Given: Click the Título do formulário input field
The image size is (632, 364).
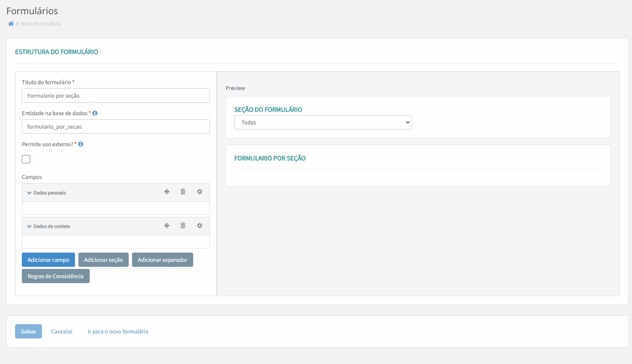Looking at the screenshot, I should 116,96.
